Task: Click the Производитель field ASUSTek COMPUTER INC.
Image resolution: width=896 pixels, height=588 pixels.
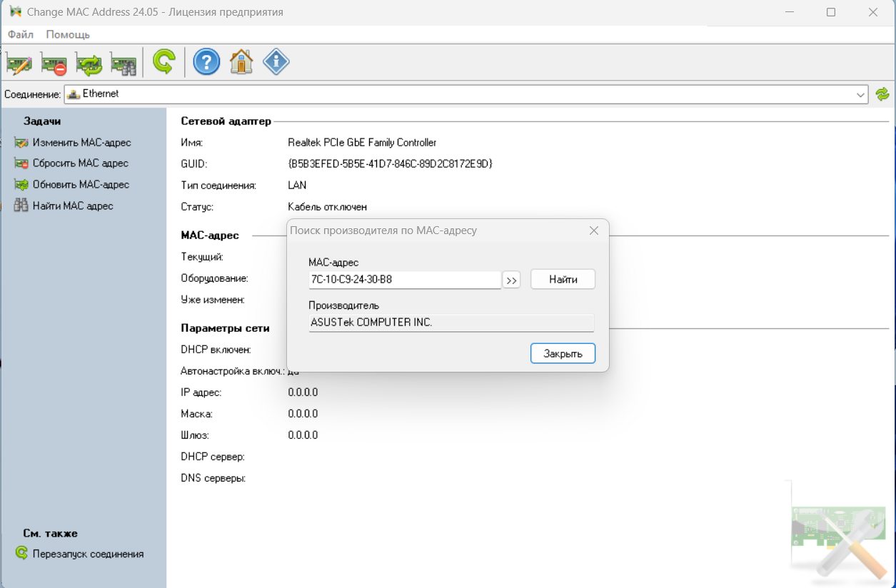Action: pyautogui.click(x=451, y=323)
